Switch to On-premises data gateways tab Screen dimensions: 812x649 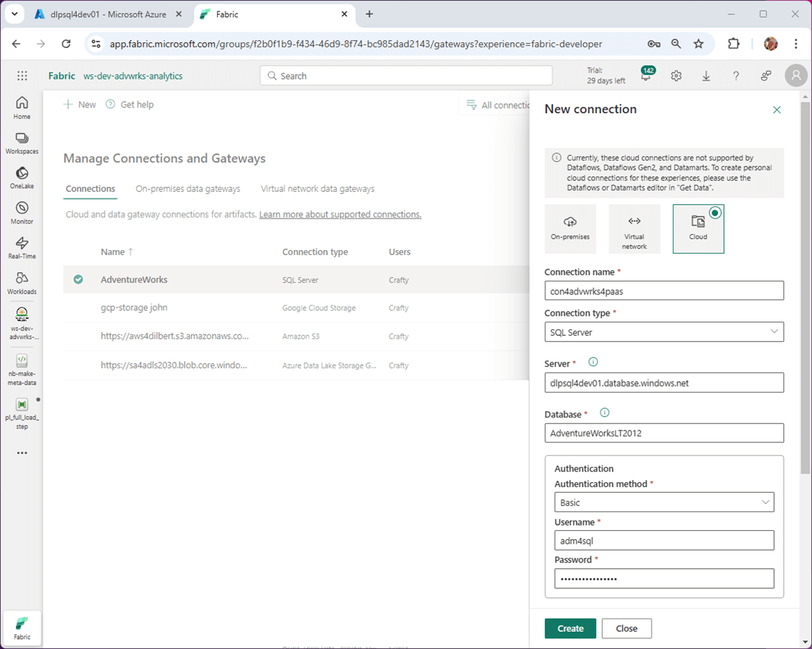(188, 189)
